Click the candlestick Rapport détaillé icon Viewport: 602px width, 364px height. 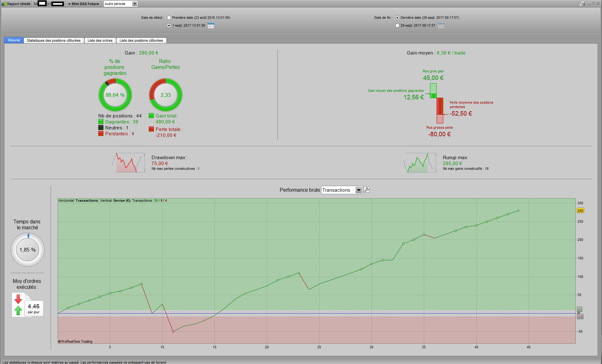(x=4, y=4)
